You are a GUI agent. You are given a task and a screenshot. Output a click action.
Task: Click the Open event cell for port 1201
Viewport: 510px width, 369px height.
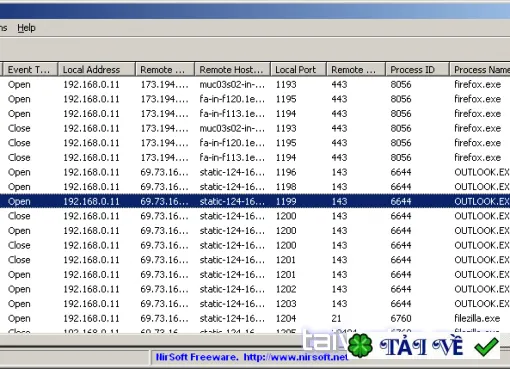(19, 275)
